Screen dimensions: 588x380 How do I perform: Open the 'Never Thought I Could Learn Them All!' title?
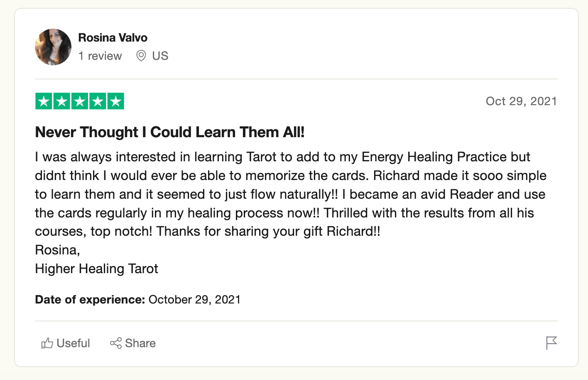[170, 132]
